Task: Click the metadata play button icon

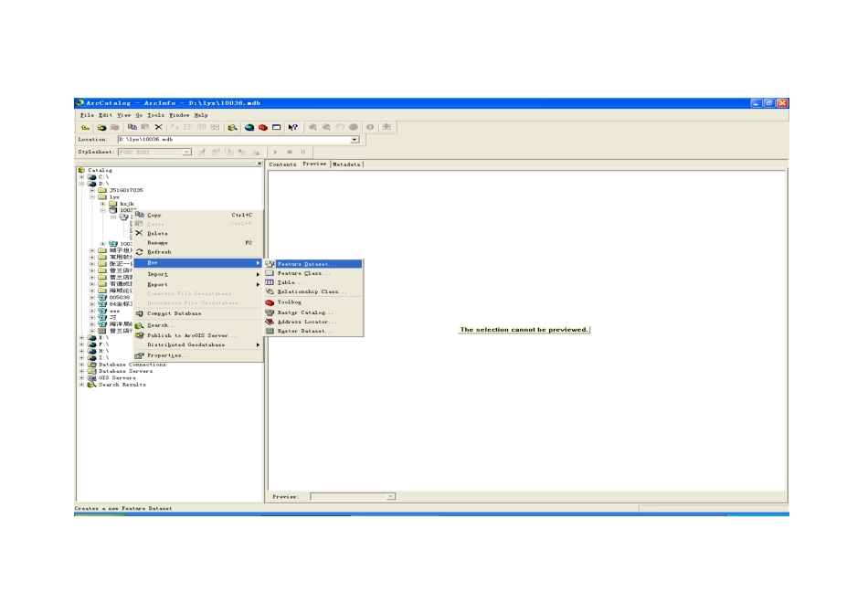Action: point(276,152)
